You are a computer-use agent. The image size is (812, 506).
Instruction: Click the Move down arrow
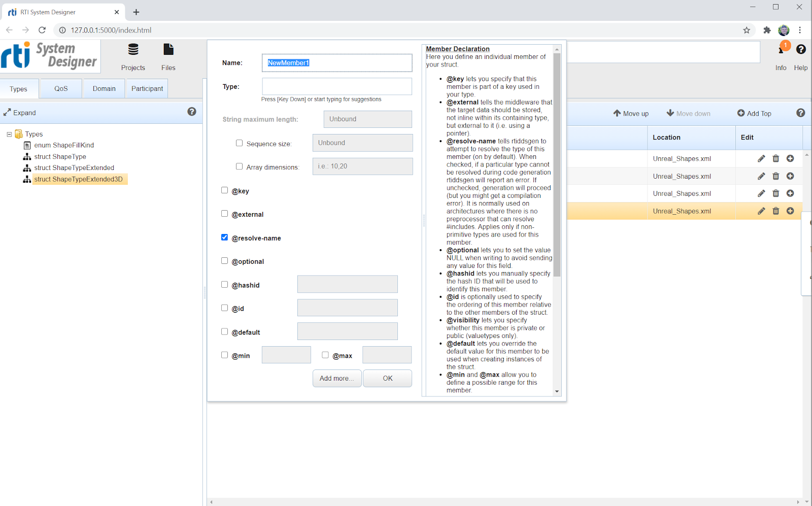point(670,113)
